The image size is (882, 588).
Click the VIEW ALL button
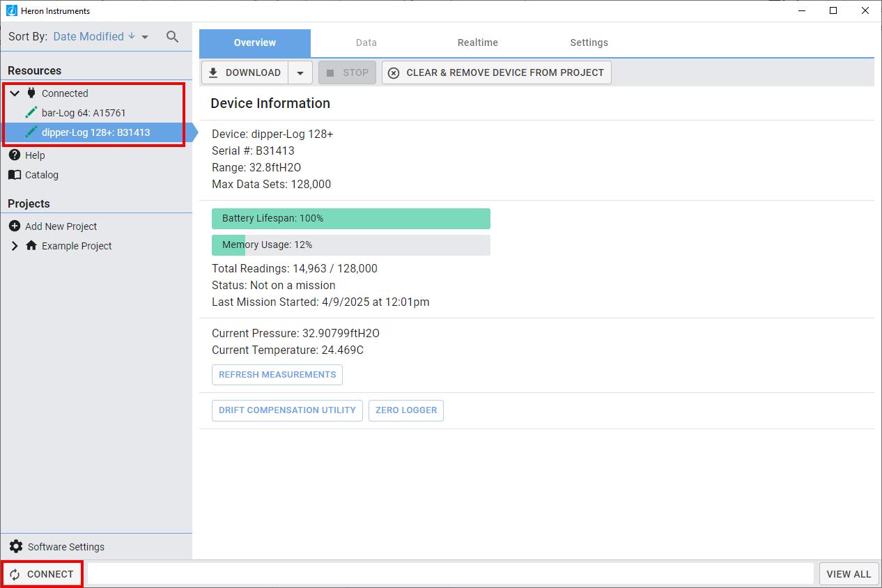849,574
